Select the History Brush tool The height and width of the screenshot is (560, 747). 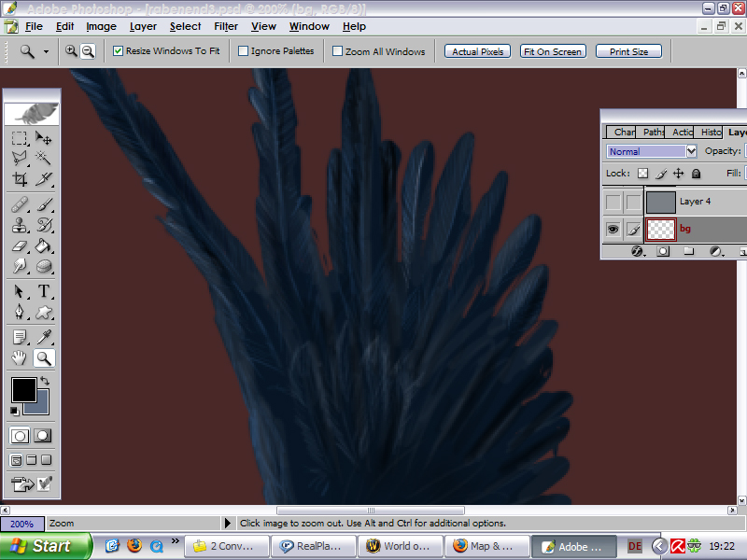tap(43, 225)
